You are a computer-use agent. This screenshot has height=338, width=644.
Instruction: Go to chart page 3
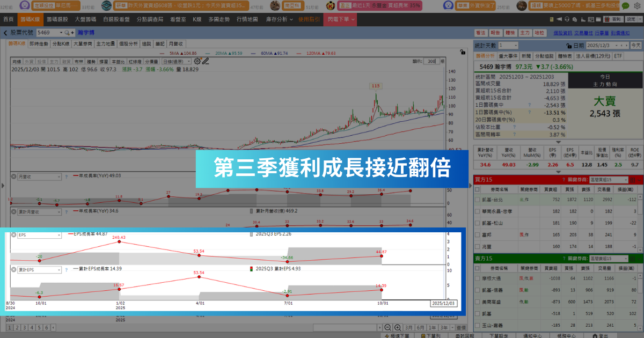coord(24,327)
